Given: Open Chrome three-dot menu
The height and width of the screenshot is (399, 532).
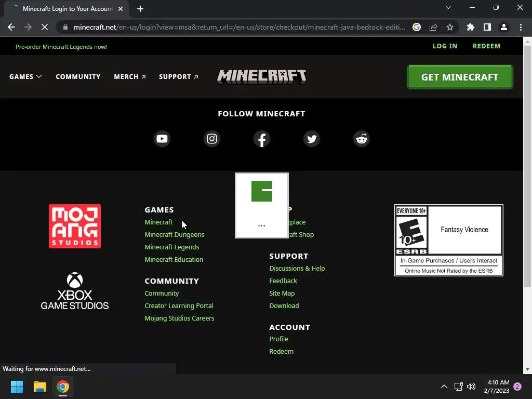Looking at the screenshot, I should click(x=521, y=27).
